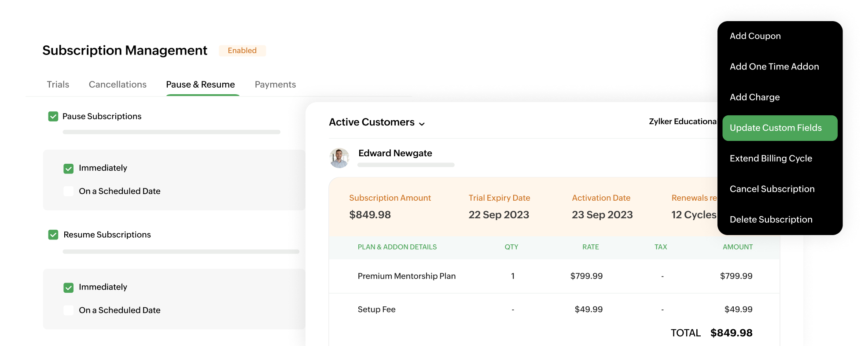
Task: Select Add One Time Addon
Action: click(774, 66)
